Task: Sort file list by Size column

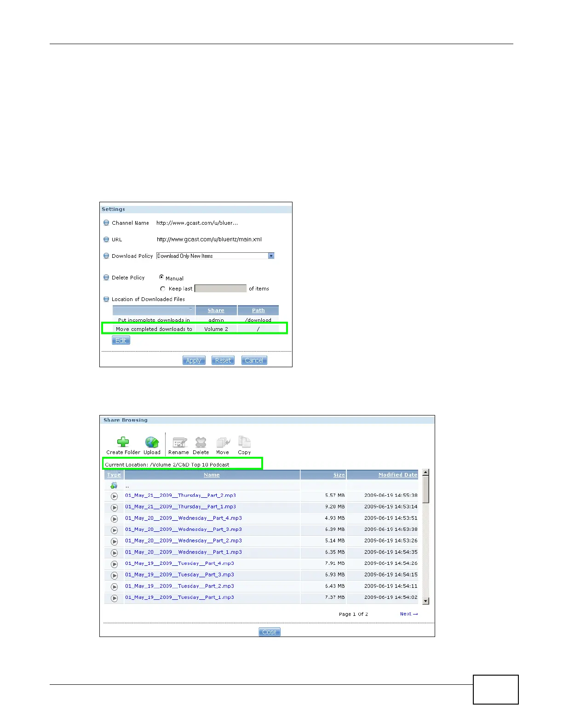Action: [x=339, y=475]
